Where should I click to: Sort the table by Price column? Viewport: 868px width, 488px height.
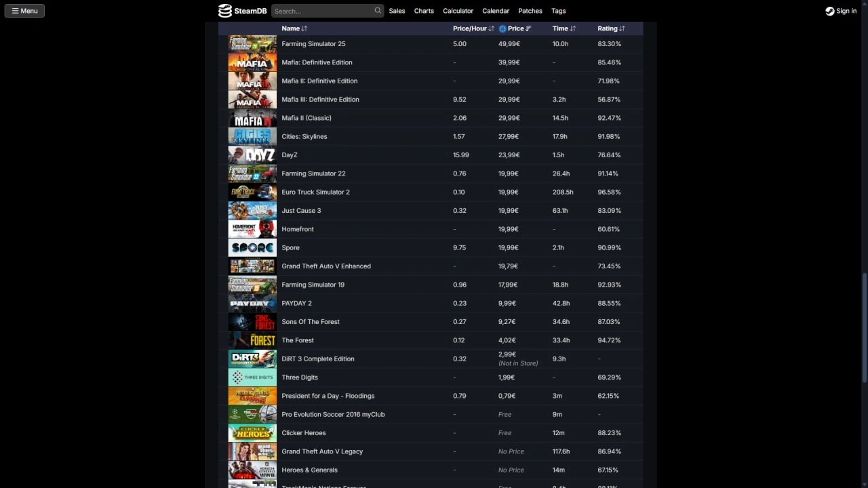pos(519,28)
